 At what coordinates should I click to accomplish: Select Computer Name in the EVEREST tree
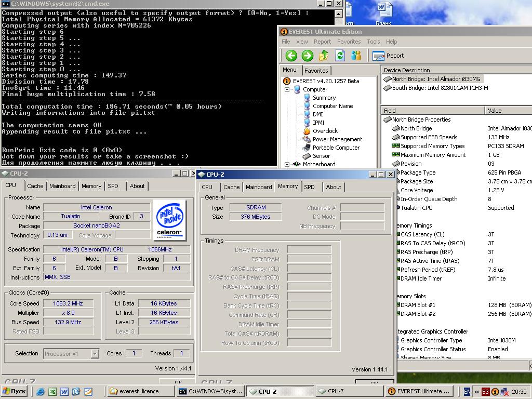click(332, 106)
